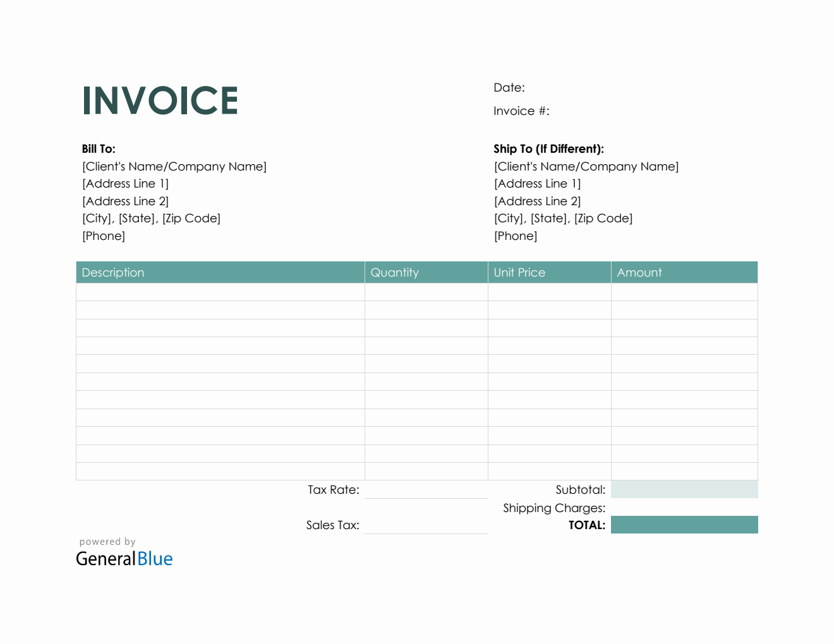Click the Ship To [Address Line 2] placeholder
834x644 pixels.
tap(537, 201)
